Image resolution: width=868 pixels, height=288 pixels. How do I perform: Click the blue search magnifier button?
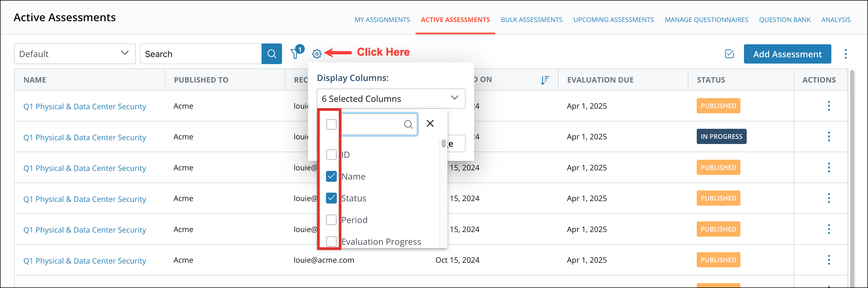pos(272,53)
